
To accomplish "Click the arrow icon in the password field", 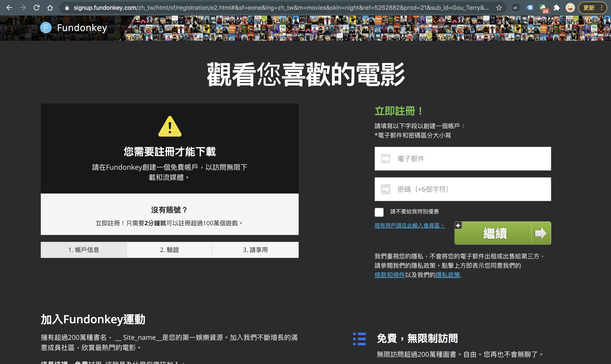I will [x=385, y=189].
